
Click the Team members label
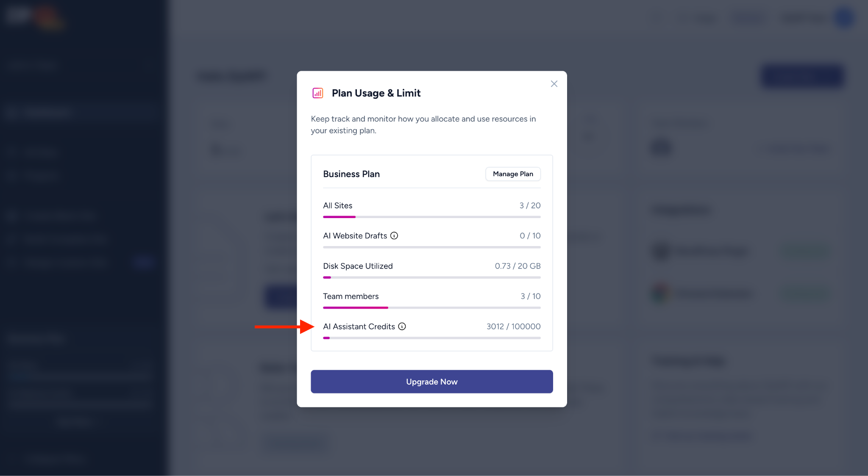(x=351, y=296)
